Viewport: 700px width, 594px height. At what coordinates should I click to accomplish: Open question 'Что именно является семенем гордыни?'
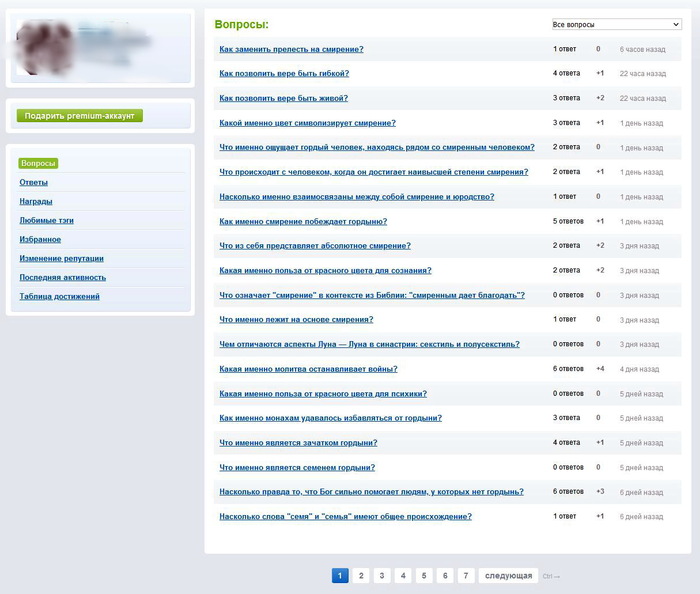coord(297,467)
